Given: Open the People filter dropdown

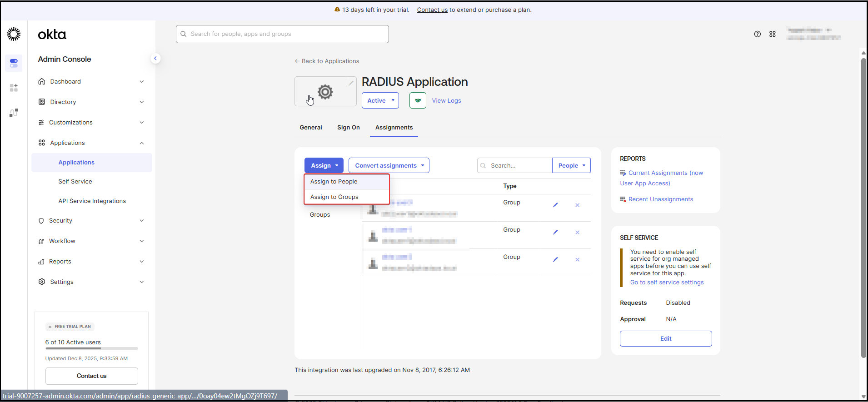Looking at the screenshot, I should tap(571, 165).
